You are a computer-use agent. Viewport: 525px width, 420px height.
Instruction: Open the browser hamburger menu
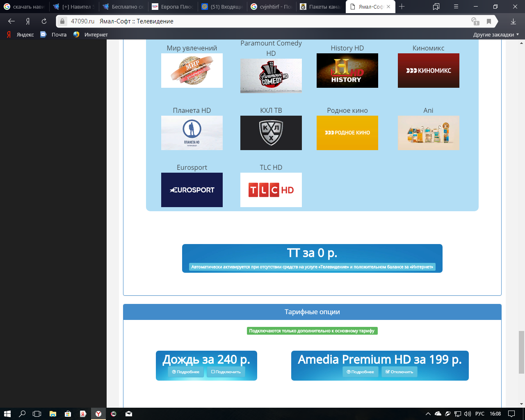456,7
